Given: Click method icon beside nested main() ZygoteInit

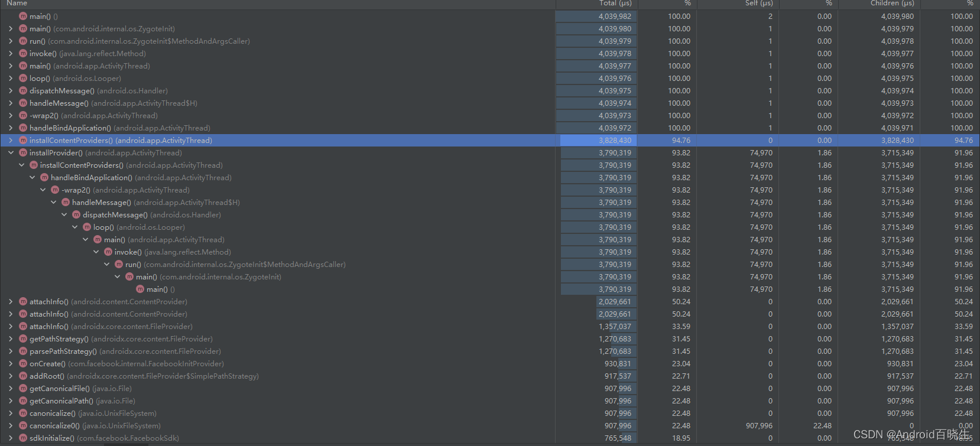Looking at the screenshot, I should click(x=129, y=276).
